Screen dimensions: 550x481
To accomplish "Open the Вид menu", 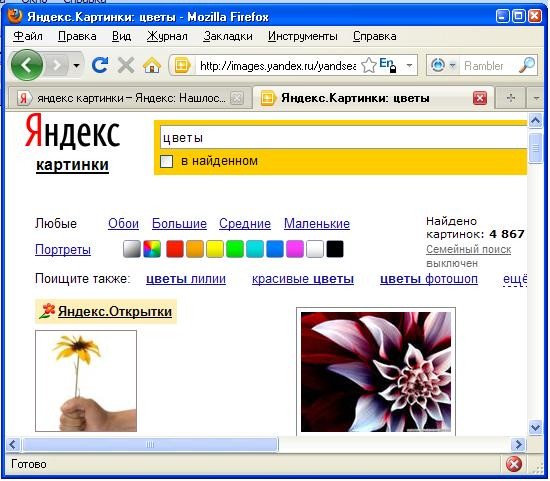I will (x=121, y=36).
